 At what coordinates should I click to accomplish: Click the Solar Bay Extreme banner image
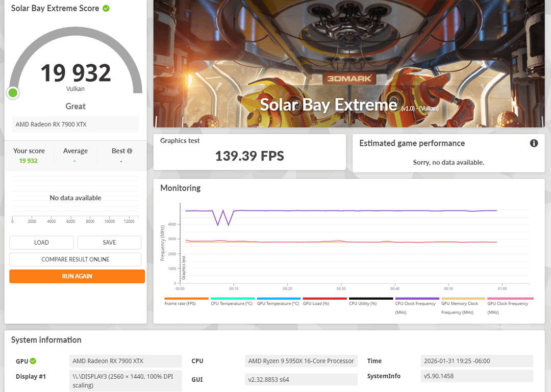pyautogui.click(x=349, y=41)
